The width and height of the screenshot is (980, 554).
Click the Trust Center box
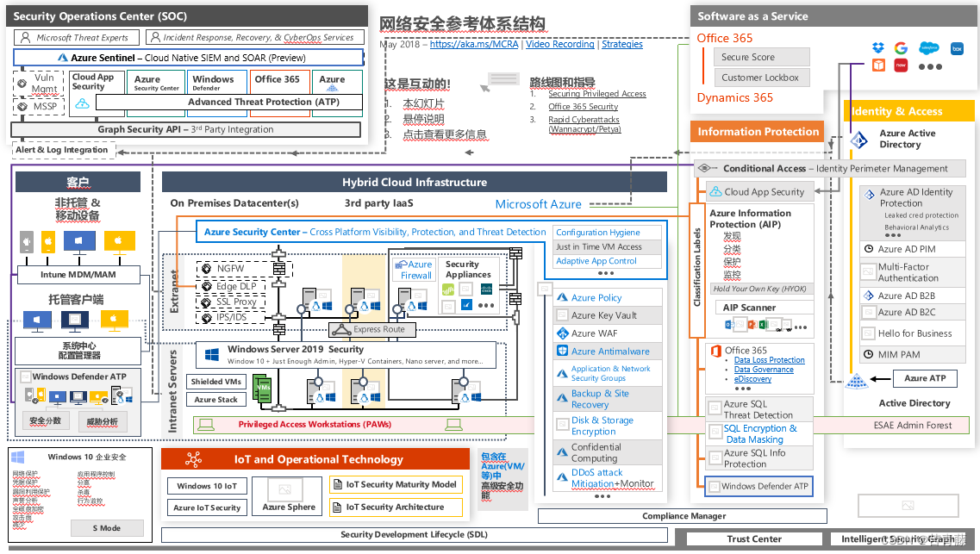(x=754, y=539)
